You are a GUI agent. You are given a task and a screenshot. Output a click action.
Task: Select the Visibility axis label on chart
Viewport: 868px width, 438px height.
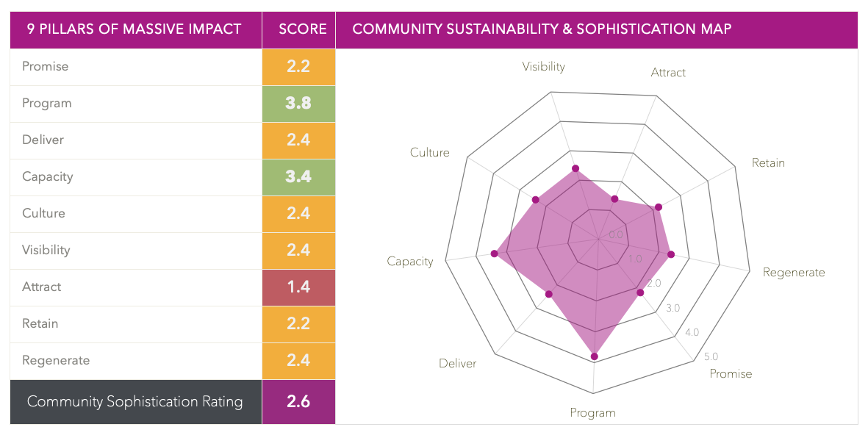tap(544, 67)
